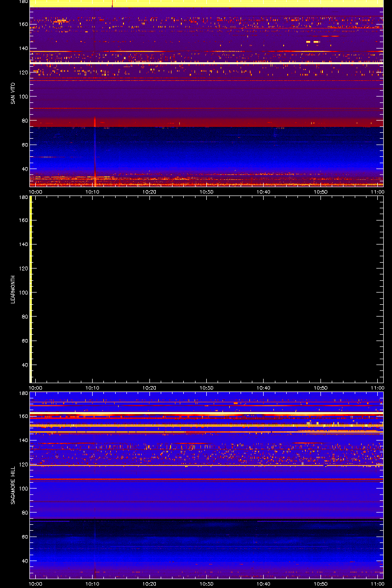Click the 10:10 time label below Sagamore Hill
This screenshot has height=588, width=392.
pyautogui.click(x=93, y=584)
